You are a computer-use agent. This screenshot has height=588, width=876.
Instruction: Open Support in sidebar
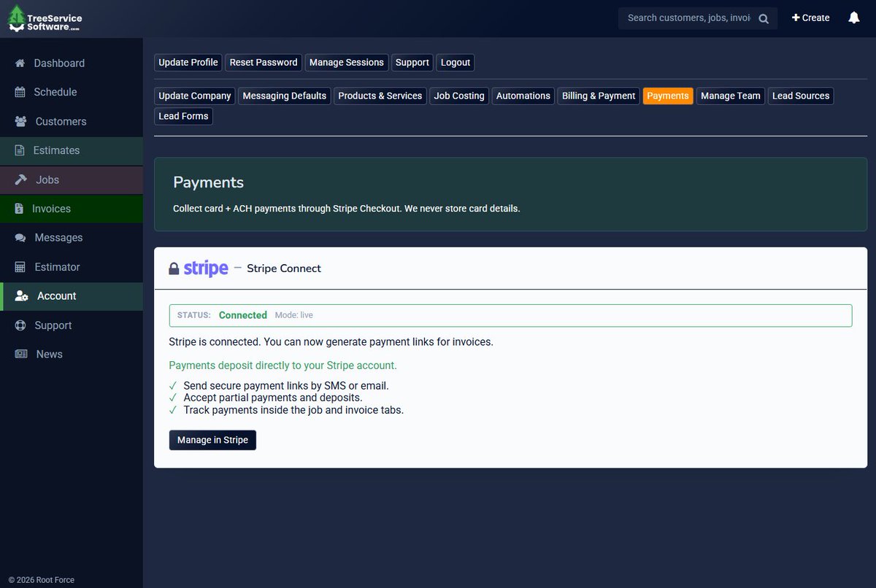pyautogui.click(x=72, y=325)
